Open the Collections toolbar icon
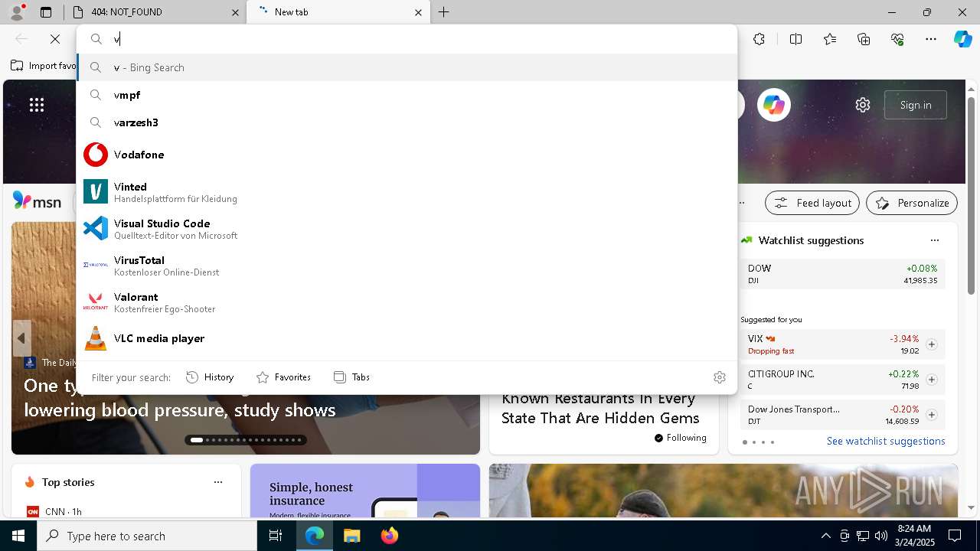This screenshot has width=980, height=551. [x=864, y=39]
